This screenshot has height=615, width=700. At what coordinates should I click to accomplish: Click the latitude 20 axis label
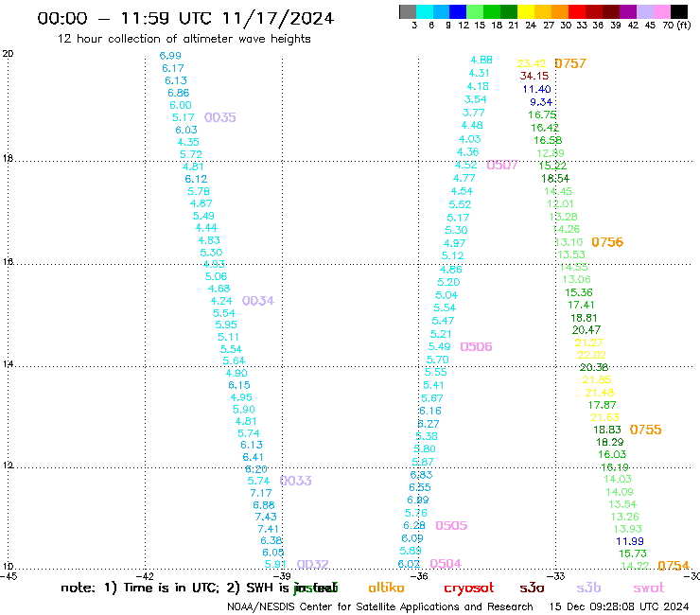(8, 54)
